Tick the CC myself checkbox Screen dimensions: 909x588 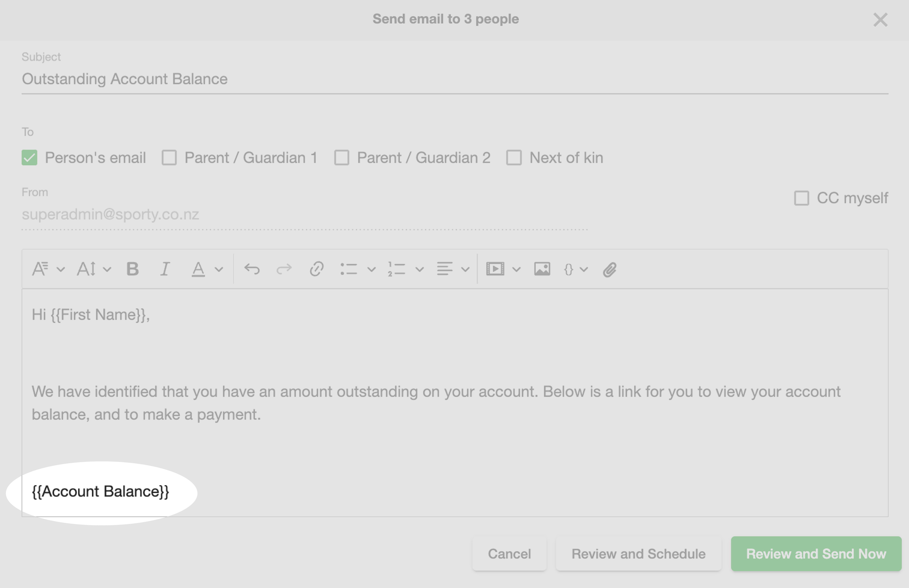[801, 198]
